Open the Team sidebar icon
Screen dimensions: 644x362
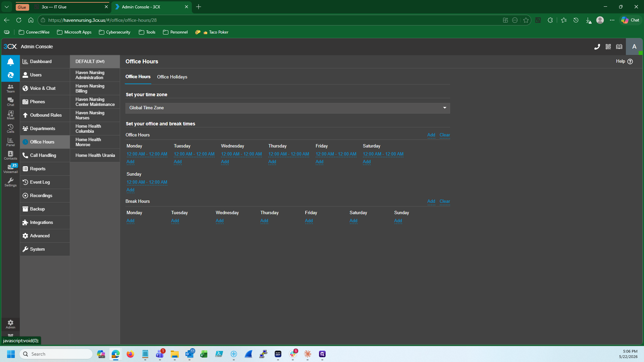(x=10, y=88)
